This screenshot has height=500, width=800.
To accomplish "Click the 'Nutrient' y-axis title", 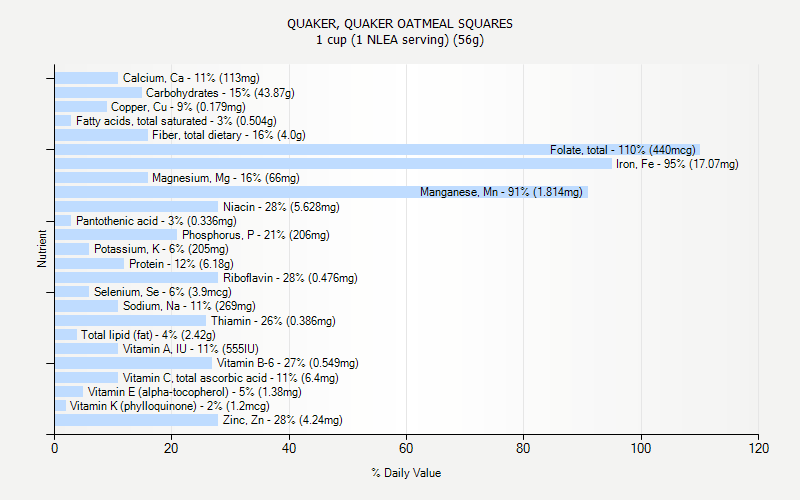I will coord(42,249).
